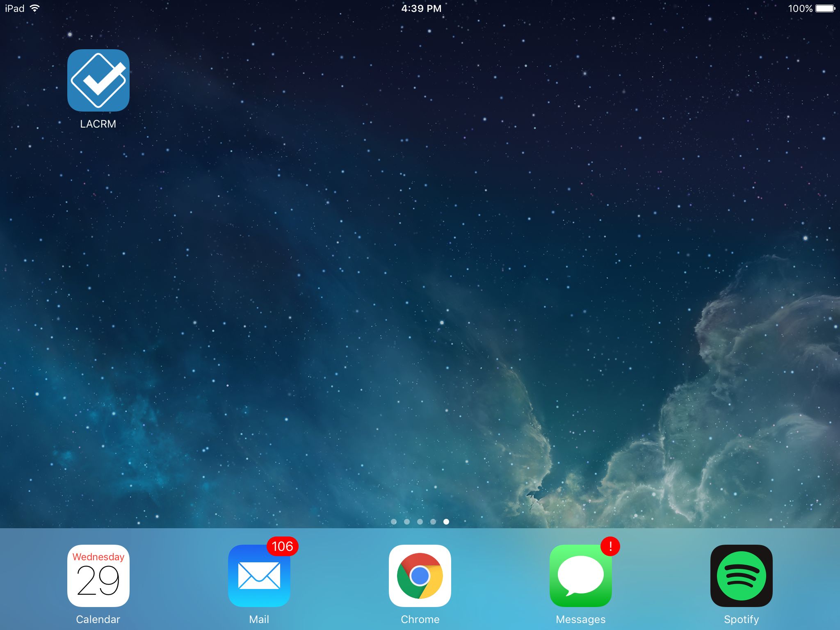This screenshot has height=630, width=840.
Task: Go to the second page dot
Action: tap(407, 522)
